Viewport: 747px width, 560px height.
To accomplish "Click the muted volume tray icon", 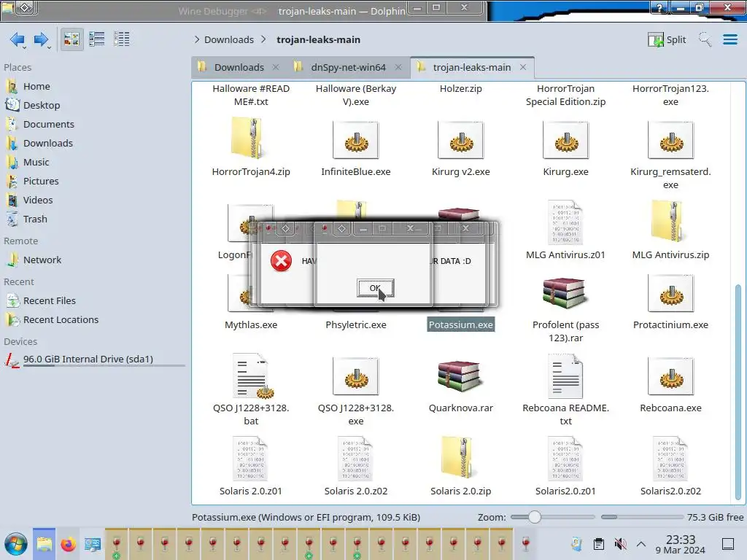I will 620,544.
